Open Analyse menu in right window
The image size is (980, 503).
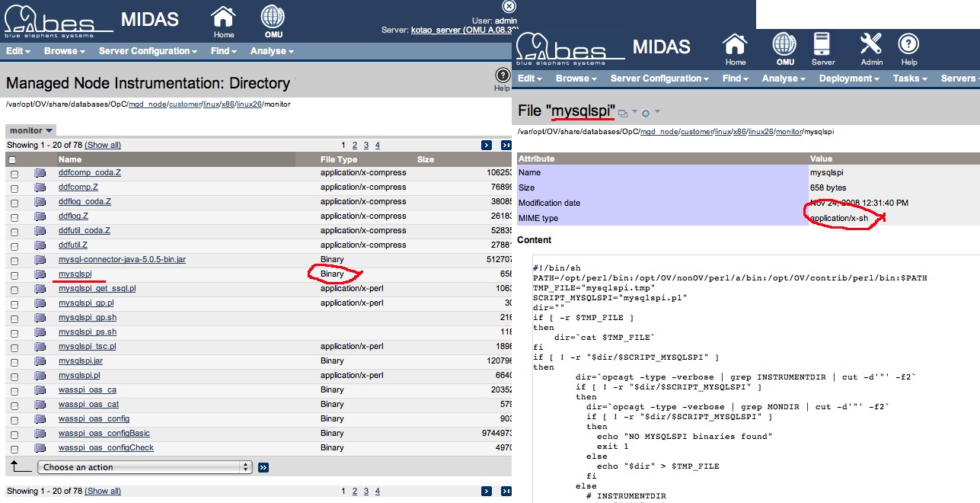pyautogui.click(x=784, y=78)
